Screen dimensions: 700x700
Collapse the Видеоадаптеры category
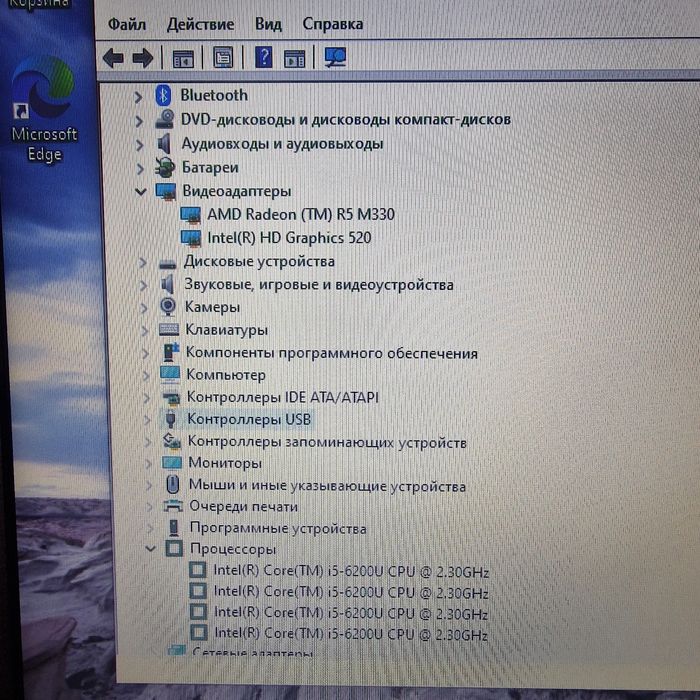[141, 192]
